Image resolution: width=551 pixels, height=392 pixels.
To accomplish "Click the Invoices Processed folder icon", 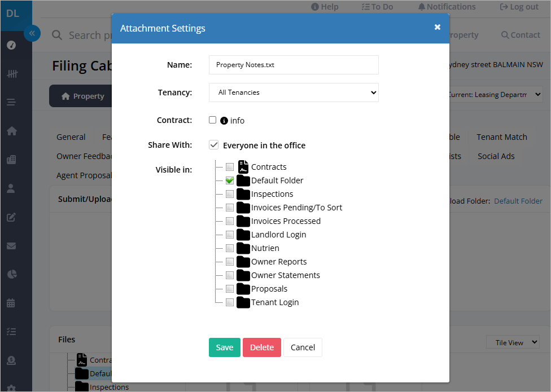I will pyautogui.click(x=243, y=221).
